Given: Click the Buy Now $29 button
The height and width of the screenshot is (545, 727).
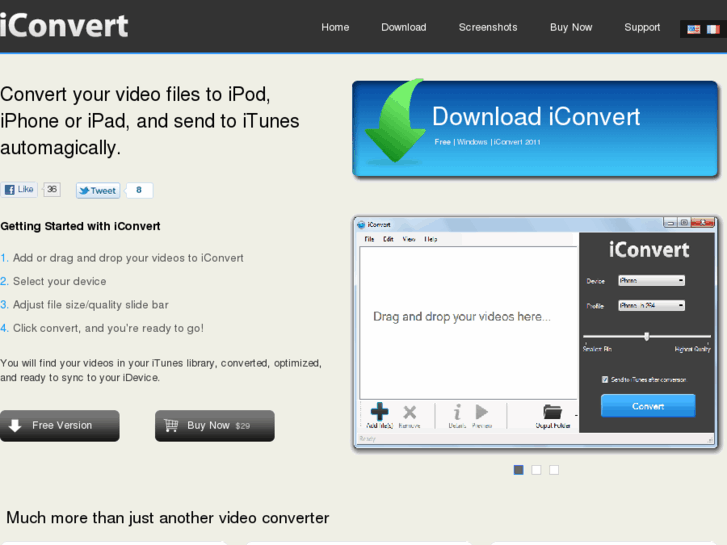Looking at the screenshot, I should (x=215, y=426).
